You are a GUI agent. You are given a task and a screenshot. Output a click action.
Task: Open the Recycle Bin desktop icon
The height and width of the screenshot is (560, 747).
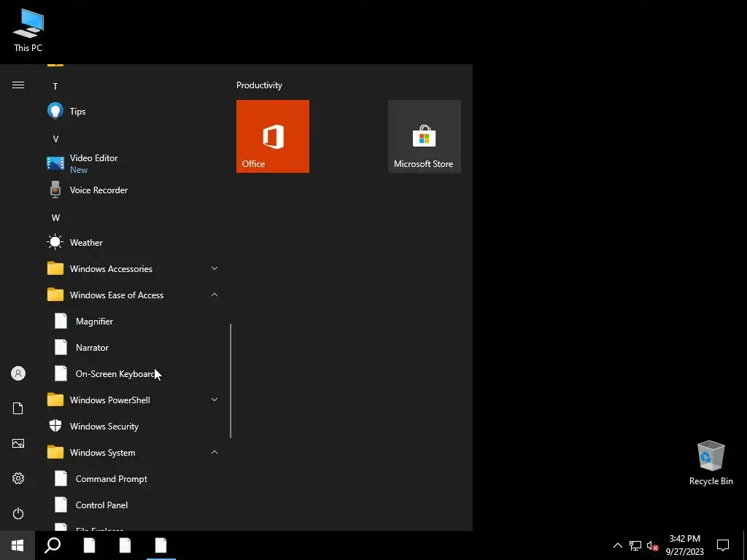point(711,463)
